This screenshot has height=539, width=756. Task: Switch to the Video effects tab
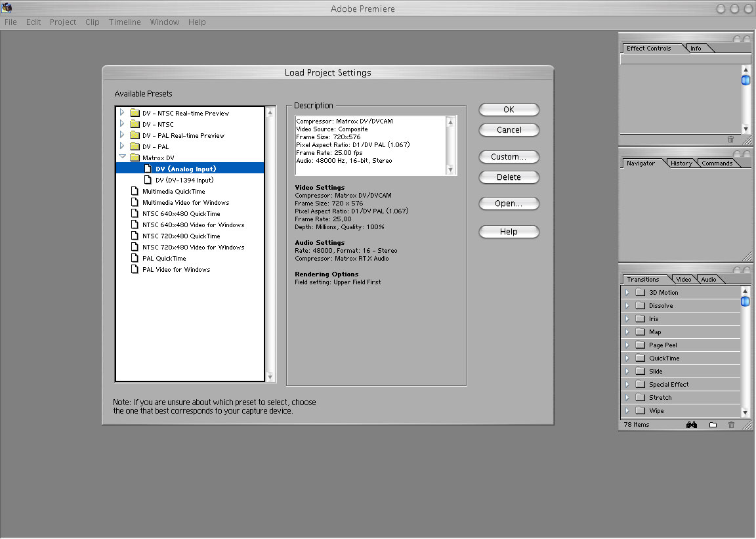(x=684, y=280)
